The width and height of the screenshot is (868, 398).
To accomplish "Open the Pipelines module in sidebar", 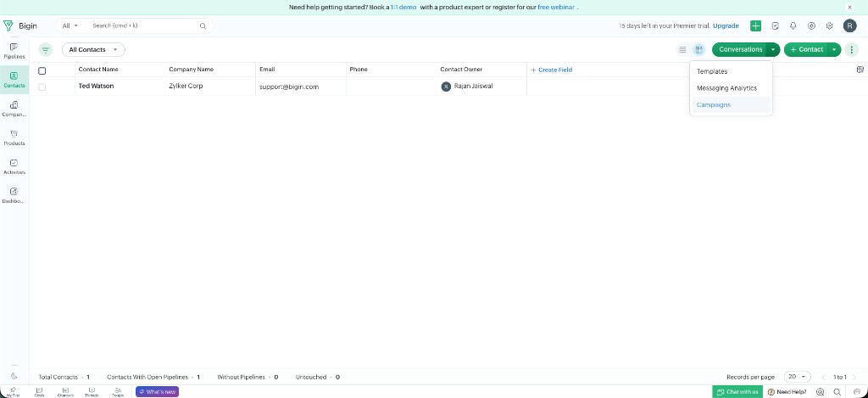I will tap(14, 51).
